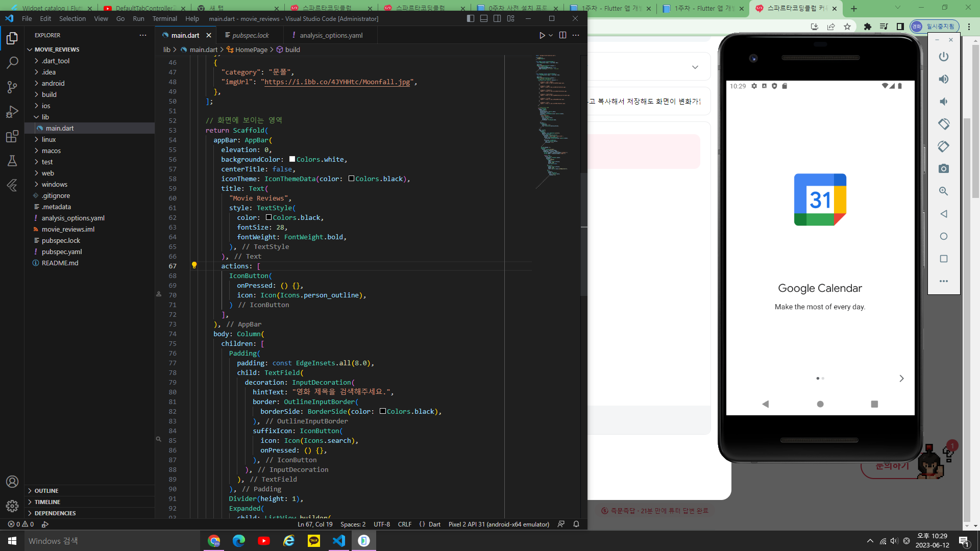Expand the OUTLINE section
The image size is (980, 551).
coord(89,491)
